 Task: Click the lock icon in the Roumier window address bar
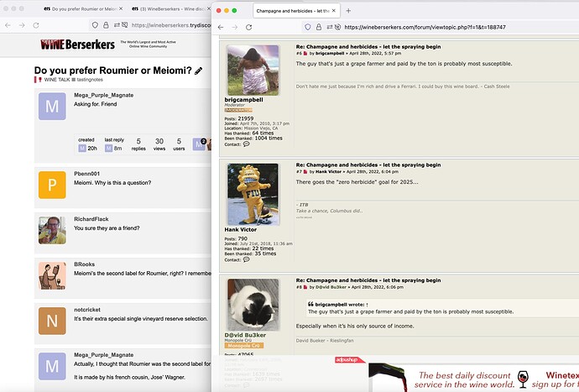(106, 25)
